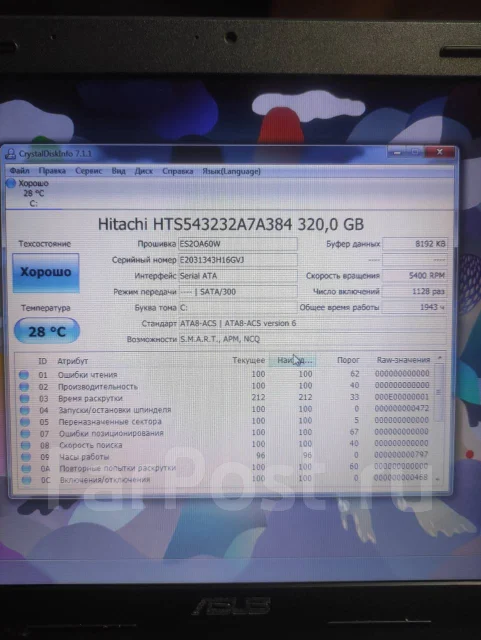The width and height of the screenshot is (481, 640).
Task: Click the Буква тома field C:
Action: coord(238,307)
